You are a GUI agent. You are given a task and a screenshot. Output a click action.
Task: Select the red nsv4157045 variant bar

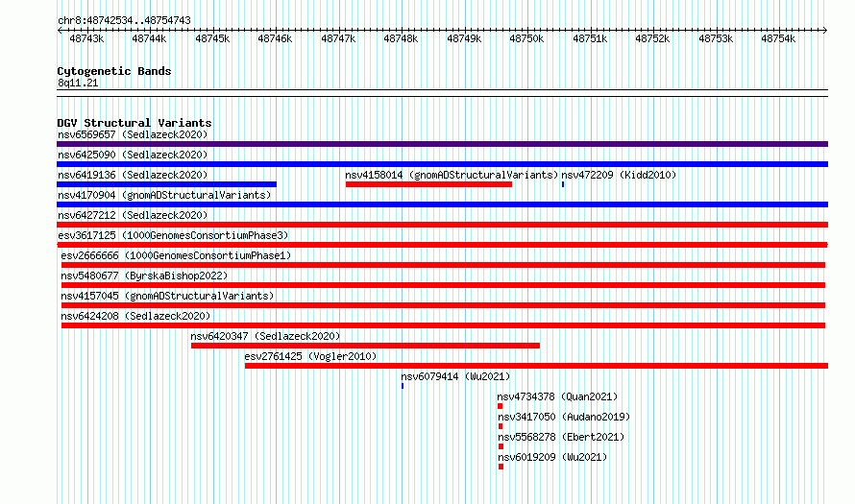pos(443,305)
